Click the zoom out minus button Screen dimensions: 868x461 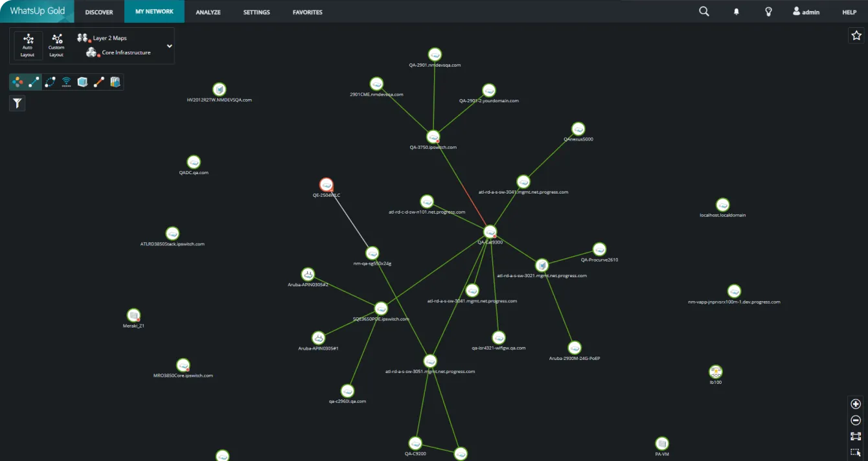pyautogui.click(x=856, y=420)
